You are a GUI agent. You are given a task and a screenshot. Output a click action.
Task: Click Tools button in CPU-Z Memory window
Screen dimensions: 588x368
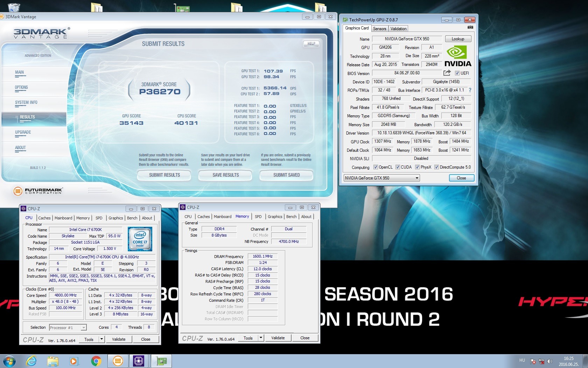[248, 338]
